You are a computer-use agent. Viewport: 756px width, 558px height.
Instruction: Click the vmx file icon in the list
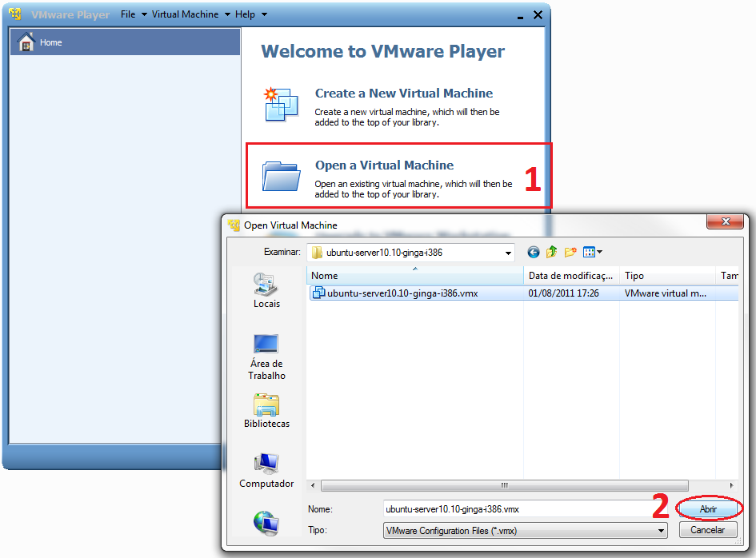(318, 293)
